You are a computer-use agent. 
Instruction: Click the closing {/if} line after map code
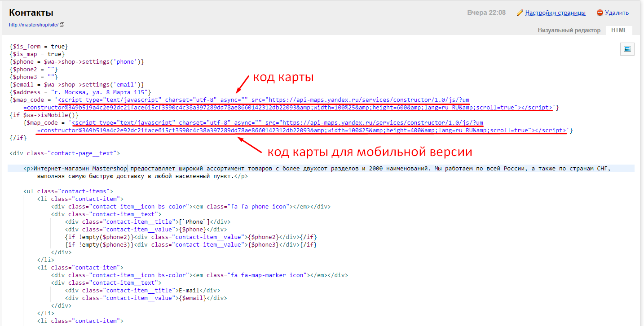tap(18, 138)
